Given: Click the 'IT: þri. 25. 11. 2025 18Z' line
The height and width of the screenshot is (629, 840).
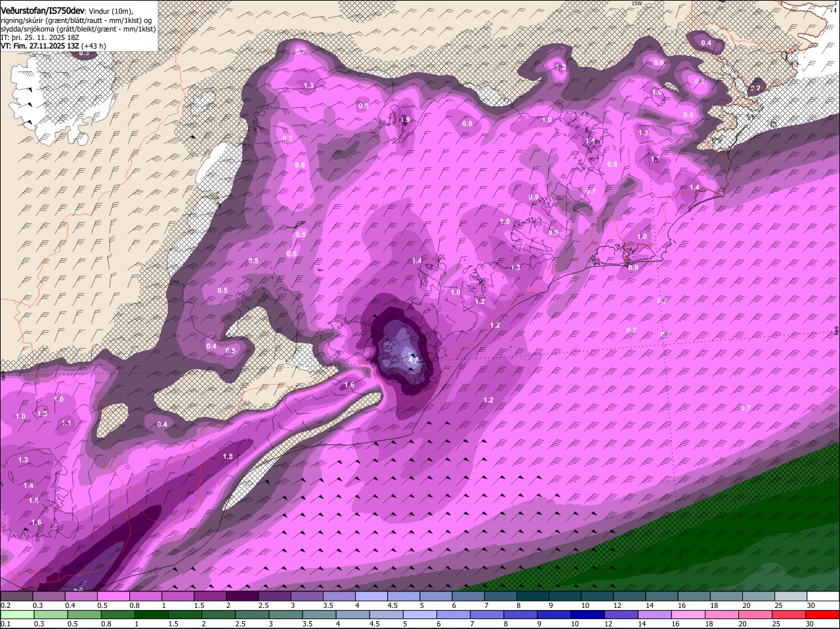Looking at the screenshot, I should 39,37.
